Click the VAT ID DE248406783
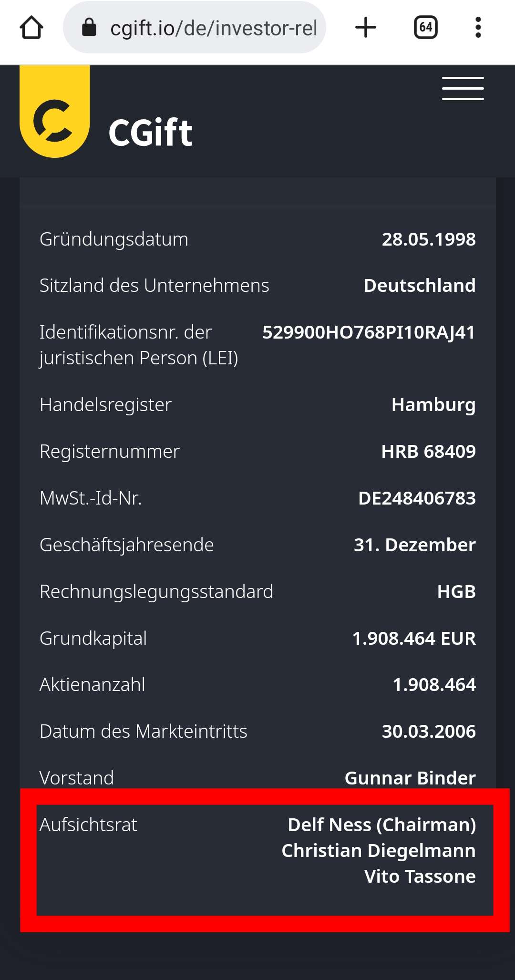Viewport: 515px width, 980px height. (417, 498)
